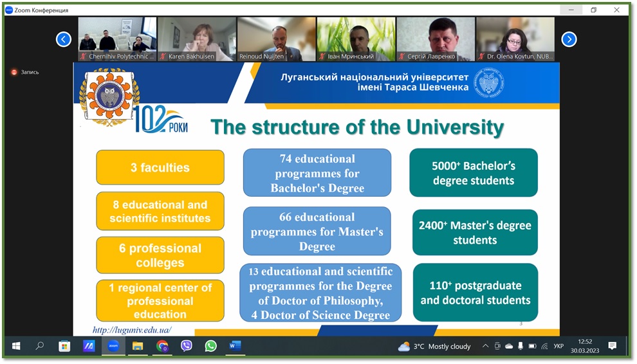Click '74 educational programmes for Bachelor's Degree'
The width and height of the screenshot is (637, 364).
(x=317, y=173)
